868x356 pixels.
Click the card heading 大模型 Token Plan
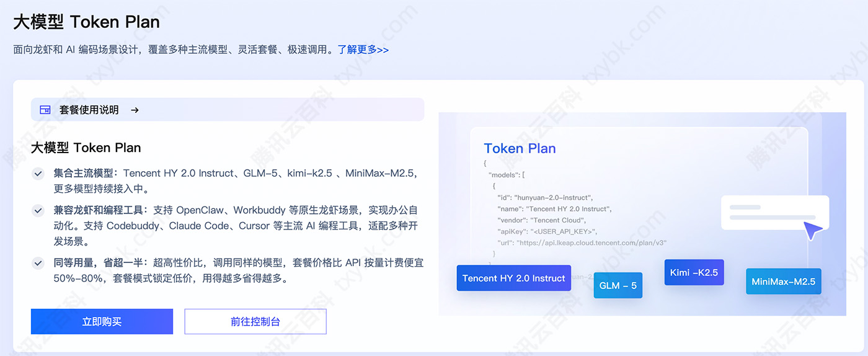click(x=86, y=148)
